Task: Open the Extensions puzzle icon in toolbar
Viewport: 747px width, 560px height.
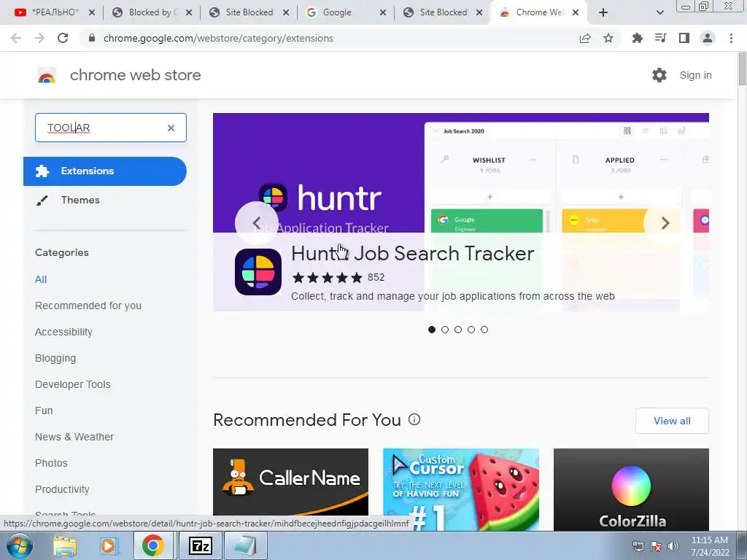Action: coord(637,38)
